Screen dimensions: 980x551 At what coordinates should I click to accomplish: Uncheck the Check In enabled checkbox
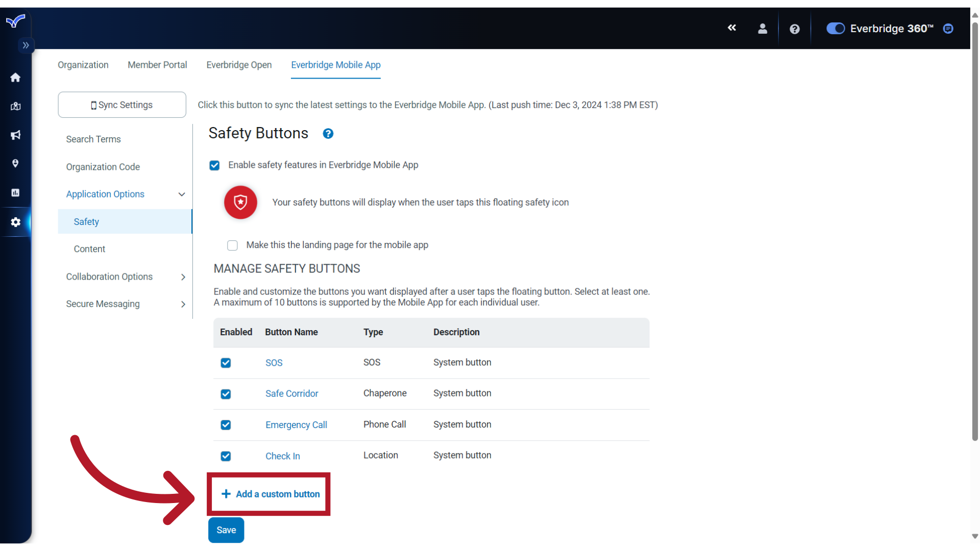click(x=226, y=456)
